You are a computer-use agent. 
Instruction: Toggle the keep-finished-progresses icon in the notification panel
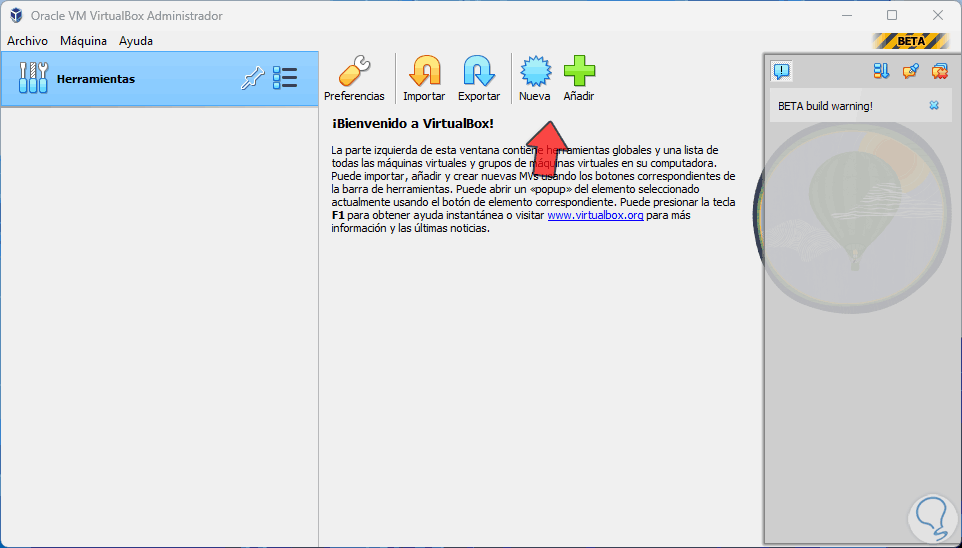click(910, 71)
